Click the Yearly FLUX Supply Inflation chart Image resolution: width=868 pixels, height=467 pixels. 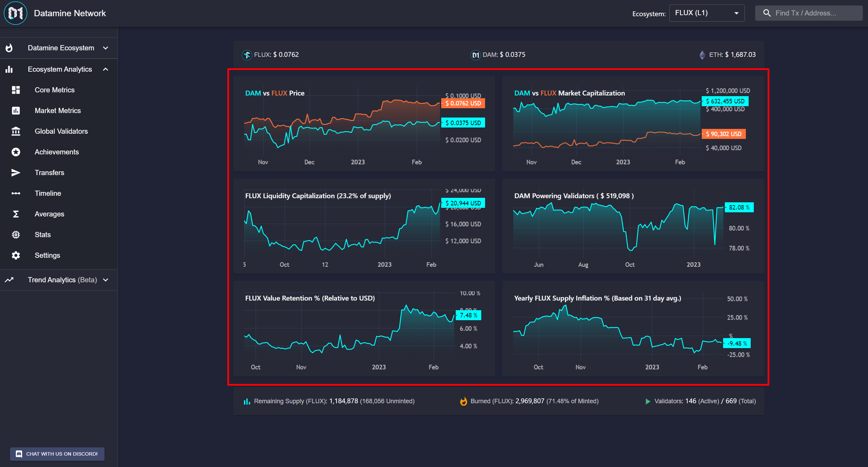click(633, 329)
